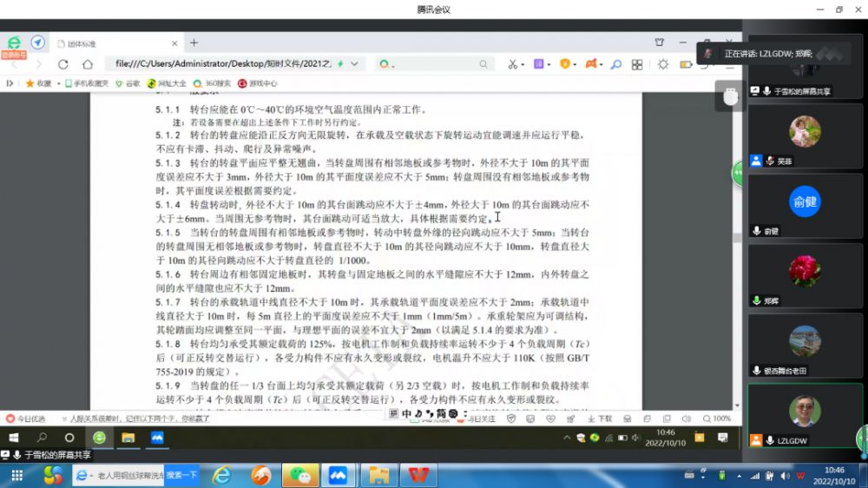Image resolution: width=868 pixels, height=488 pixels.
Task: Click the search magnifier in search box
Action: (483, 64)
